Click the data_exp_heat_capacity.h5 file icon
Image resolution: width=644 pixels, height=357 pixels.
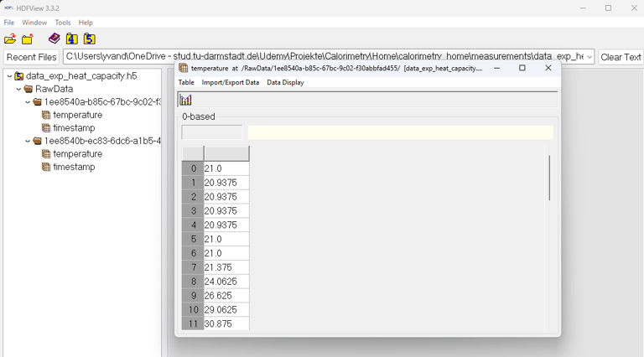pyautogui.click(x=19, y=76)
